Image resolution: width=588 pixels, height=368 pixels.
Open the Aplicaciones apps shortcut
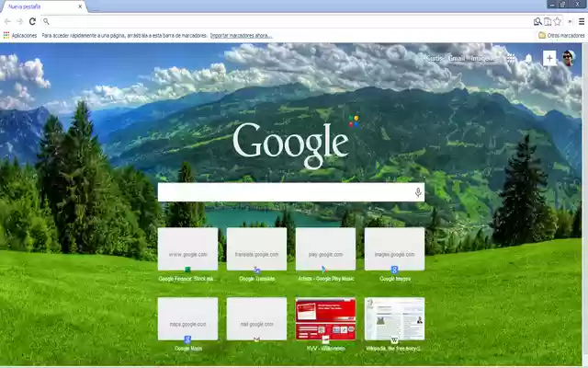click(20, 35)
